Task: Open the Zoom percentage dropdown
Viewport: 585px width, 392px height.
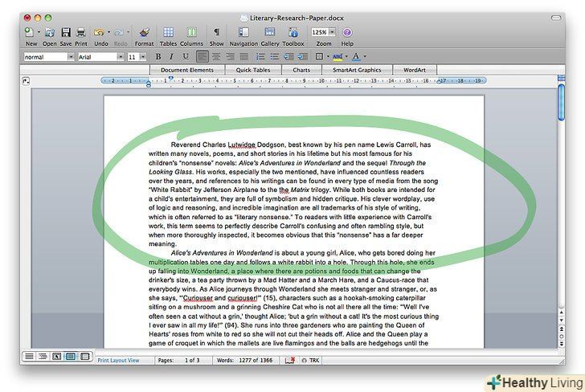Action: tap(333, 32)
